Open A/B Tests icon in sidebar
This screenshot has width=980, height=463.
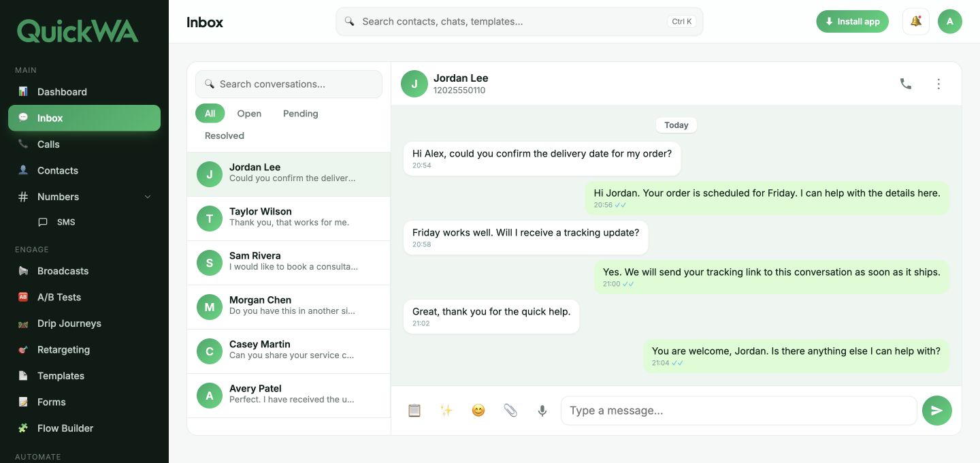point(23,297)
